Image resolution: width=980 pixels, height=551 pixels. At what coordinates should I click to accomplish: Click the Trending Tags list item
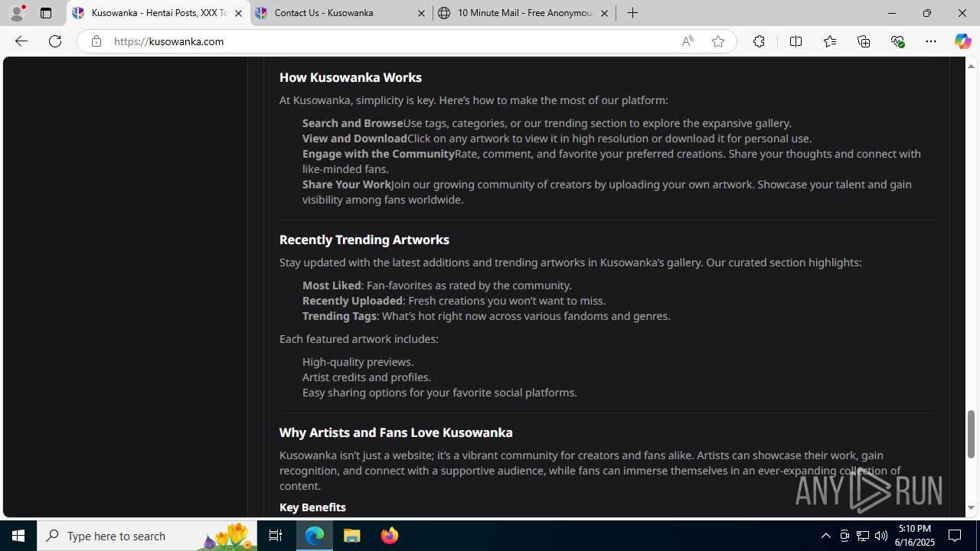click(x=486, y=316)
